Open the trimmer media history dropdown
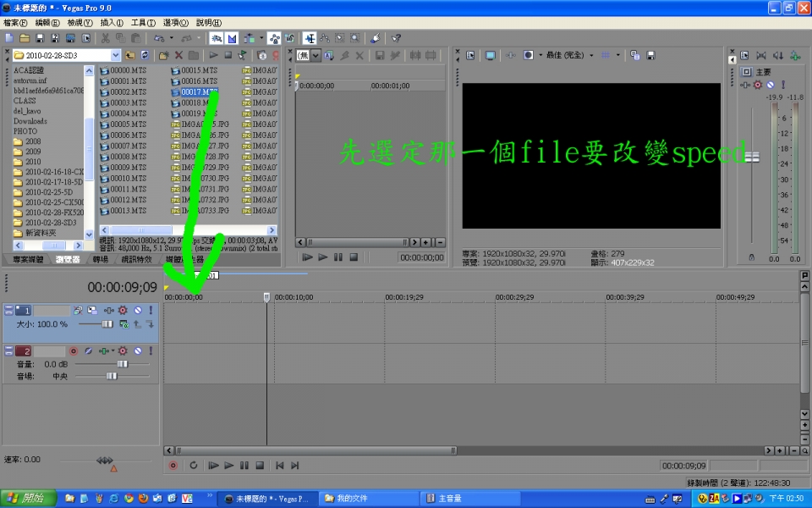This screenshot has width=812, height=508. coord(315,55)
